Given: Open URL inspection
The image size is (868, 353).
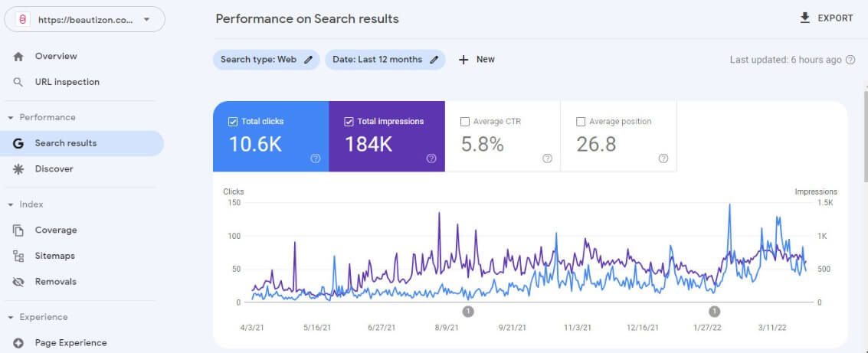Looking at the screenshot, I should pyautogui.click(x=67, y=82).
